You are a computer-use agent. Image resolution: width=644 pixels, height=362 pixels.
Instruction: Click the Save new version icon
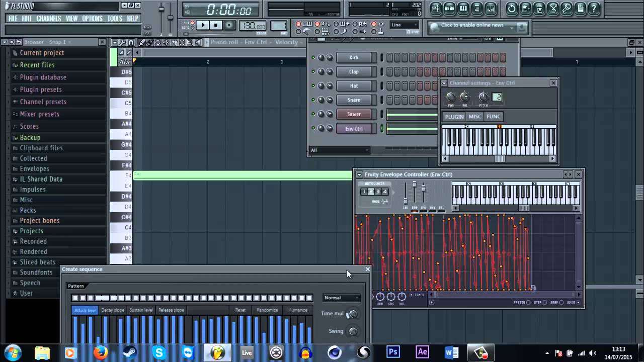coord(525,9)
